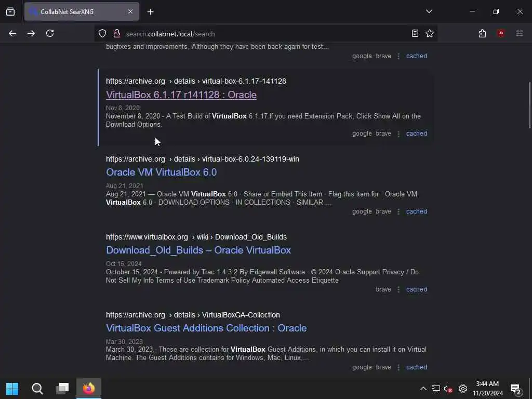Viewport: 532px width, 399px height.
Task: Open cached link for Guest Additions Collection
Action: [417, 367]
